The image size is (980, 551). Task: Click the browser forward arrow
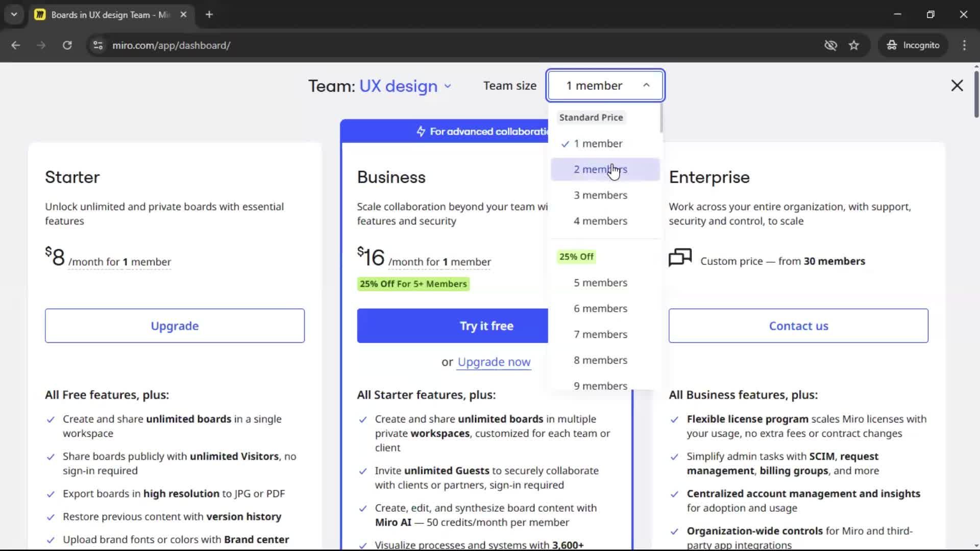[x=41, y=45]
